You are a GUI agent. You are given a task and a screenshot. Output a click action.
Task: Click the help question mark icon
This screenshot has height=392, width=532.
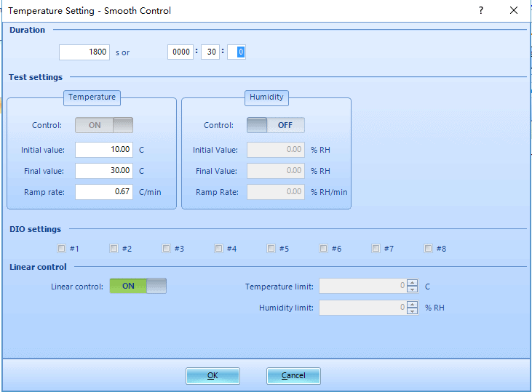[481, 11]
